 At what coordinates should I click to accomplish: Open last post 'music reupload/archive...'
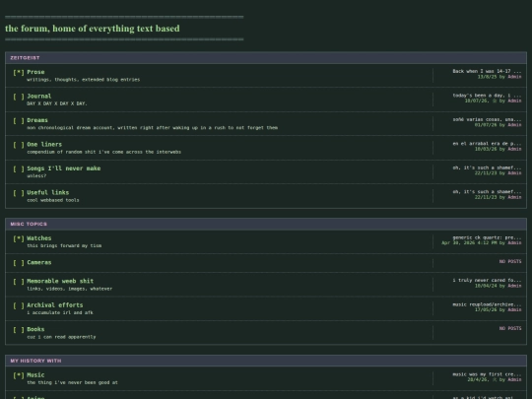487,304
